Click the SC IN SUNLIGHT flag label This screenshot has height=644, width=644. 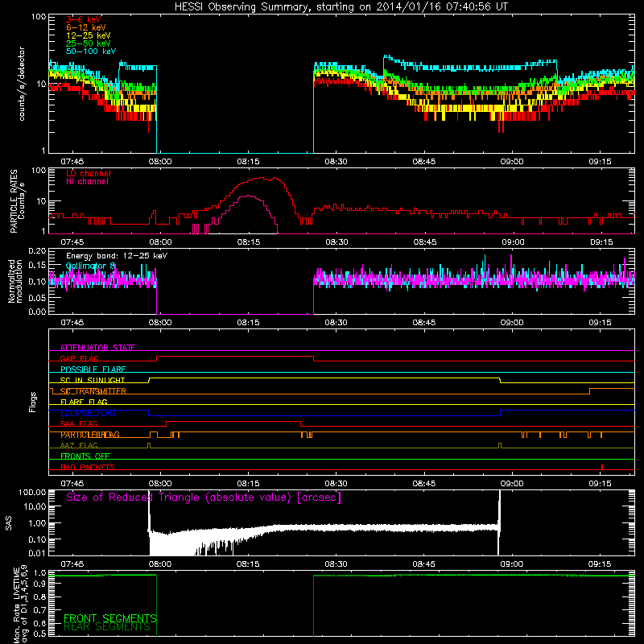tap(93, 380)
